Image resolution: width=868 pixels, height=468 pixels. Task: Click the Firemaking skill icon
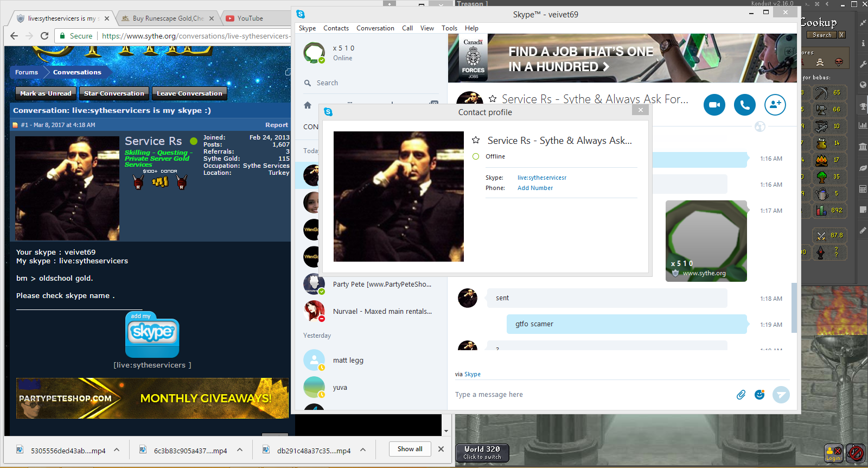pyautogui.click(x=821, y=160)
